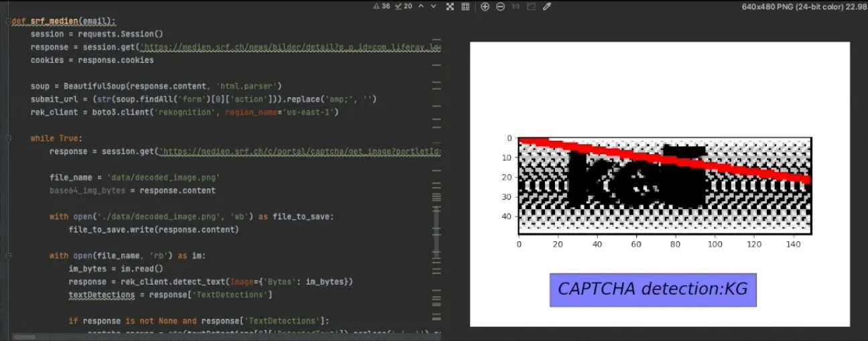
Task: Fold the with open(file_name) block
Action: [x=9, y=255]
